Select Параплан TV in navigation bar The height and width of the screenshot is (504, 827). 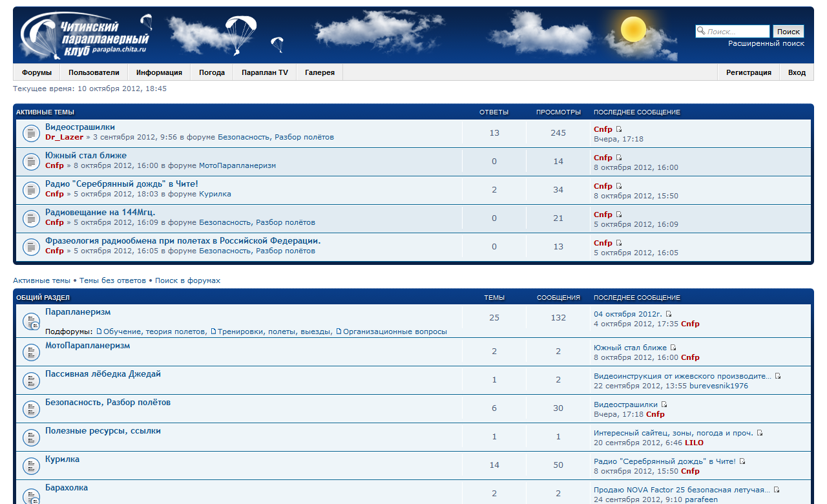coord(265,72)
